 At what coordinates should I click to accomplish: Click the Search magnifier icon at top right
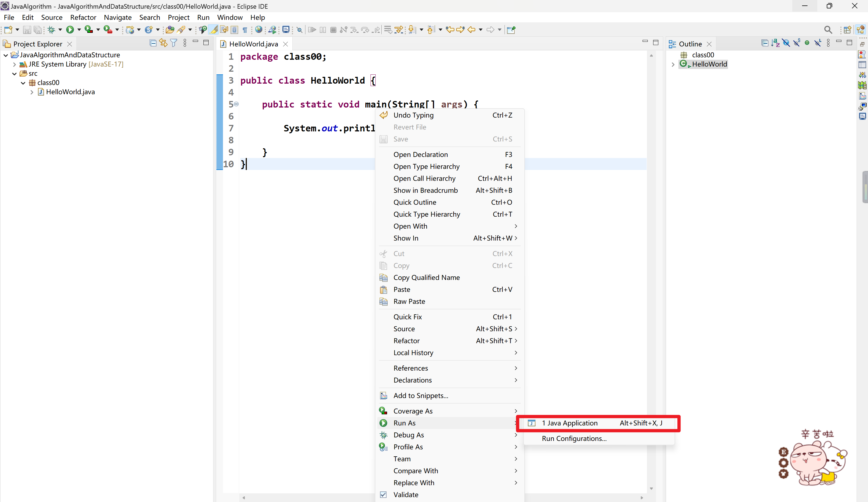(828, 30)
